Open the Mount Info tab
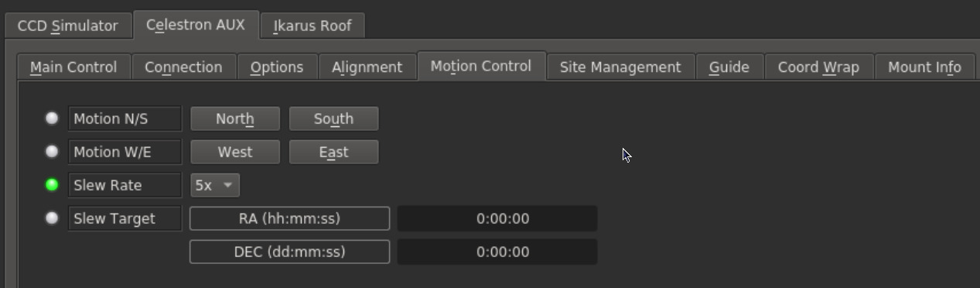The height and width of the screenshot is (288, 980). coord(924,67)
